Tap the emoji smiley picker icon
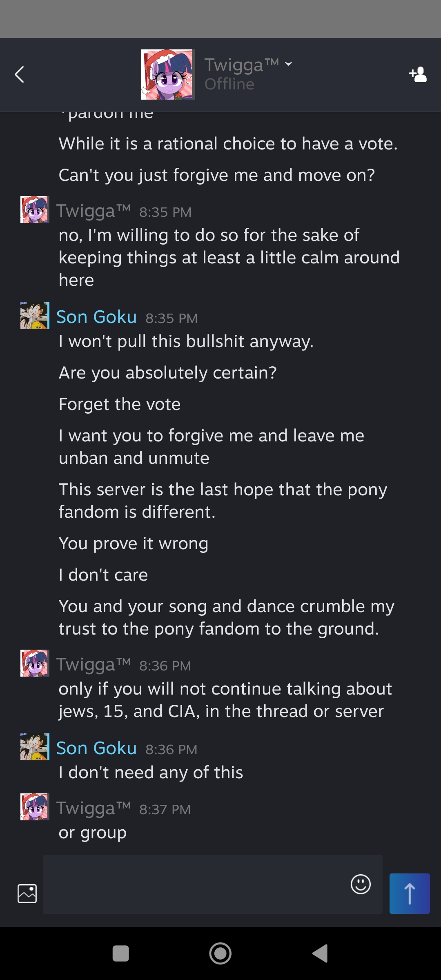441x980 pixels. pos(361,884)
